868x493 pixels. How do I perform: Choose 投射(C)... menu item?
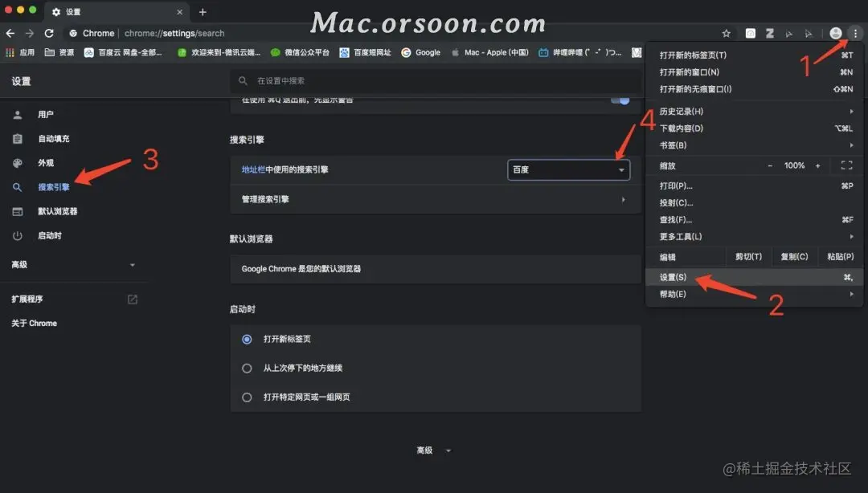click(x=754, y=202)
